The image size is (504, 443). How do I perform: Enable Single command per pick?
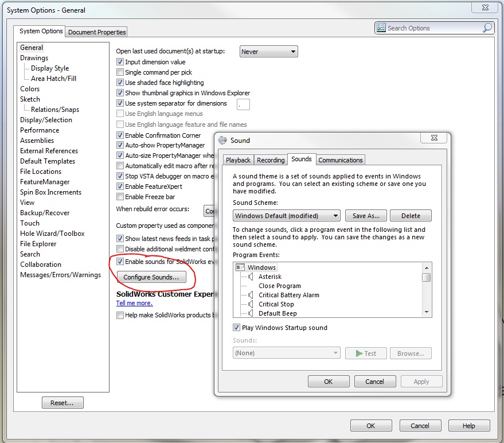click(x=120, y=72)
